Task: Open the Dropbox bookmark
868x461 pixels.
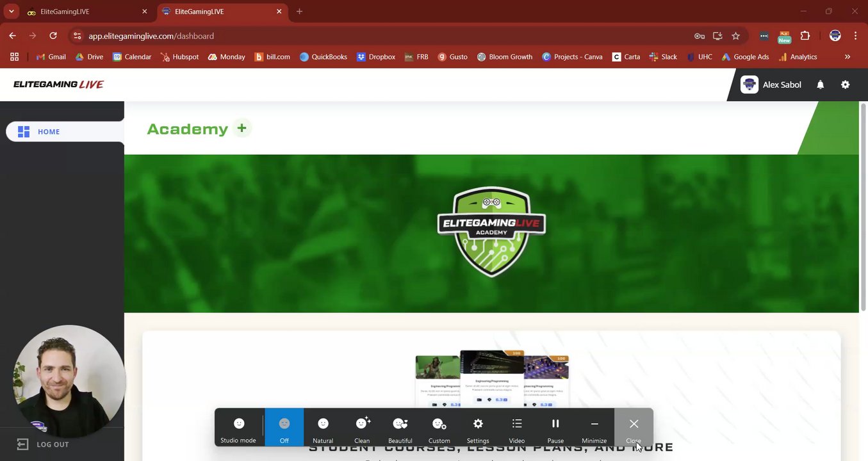Action: pyautogui.click(x=376, y=57)
